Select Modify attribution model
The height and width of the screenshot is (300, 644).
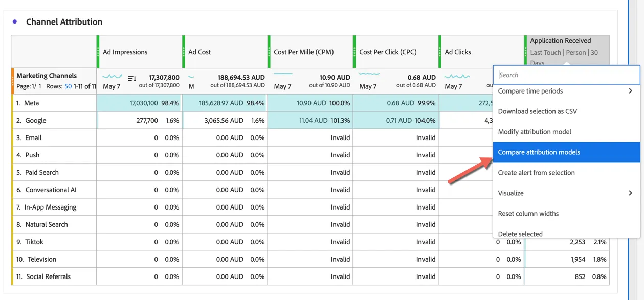(x=566, y=132)
